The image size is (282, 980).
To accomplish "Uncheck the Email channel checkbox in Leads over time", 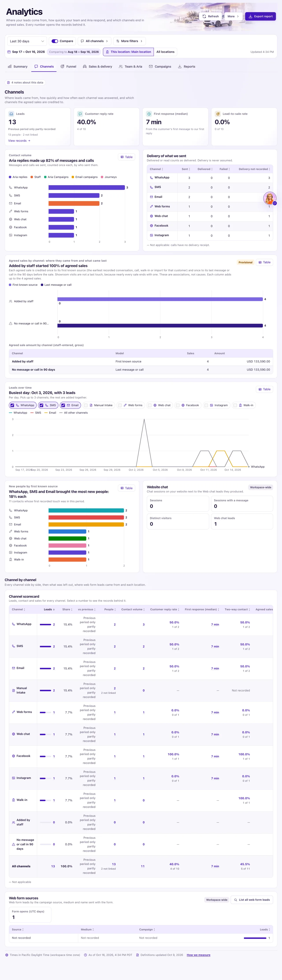I will tap(63, 405).
